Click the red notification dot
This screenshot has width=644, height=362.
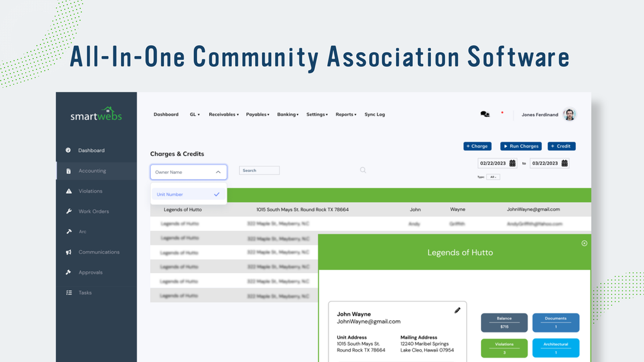tap(502, 112)
